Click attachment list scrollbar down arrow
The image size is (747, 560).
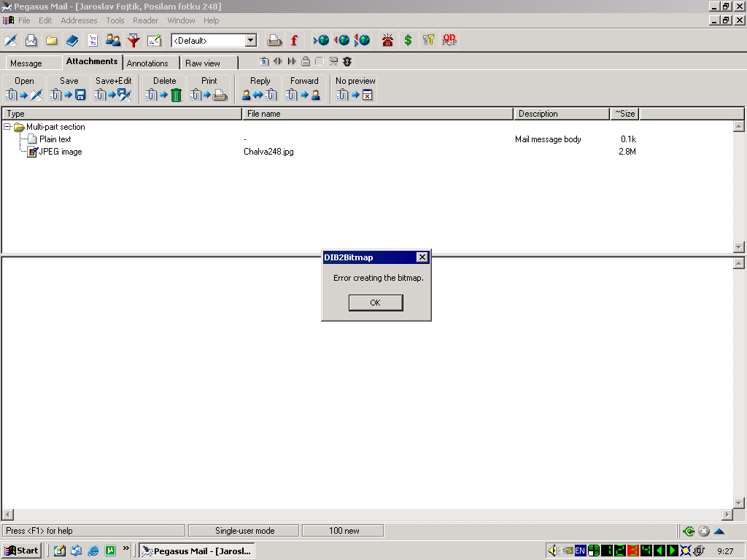tap(738, 247)
